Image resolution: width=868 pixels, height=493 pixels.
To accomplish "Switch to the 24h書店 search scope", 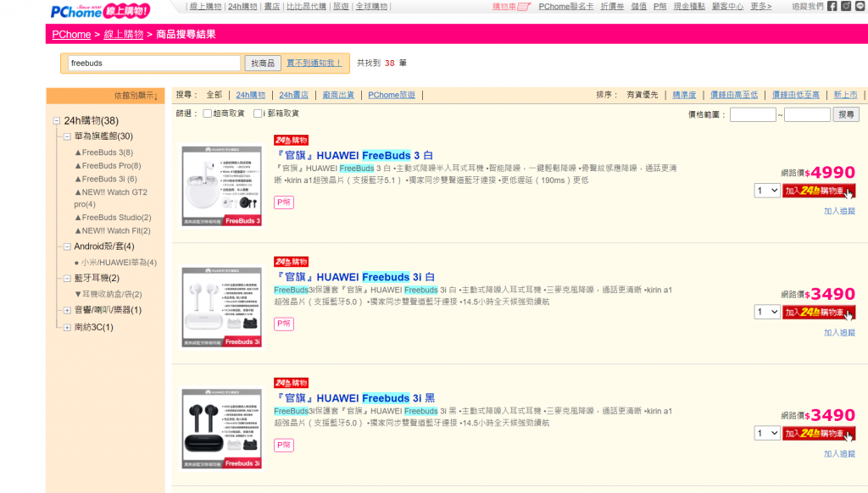I will (293, 95).
